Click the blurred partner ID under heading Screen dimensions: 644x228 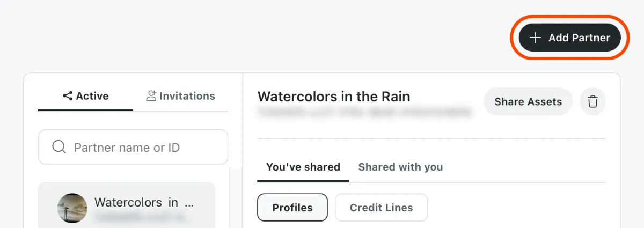point(365,113)
